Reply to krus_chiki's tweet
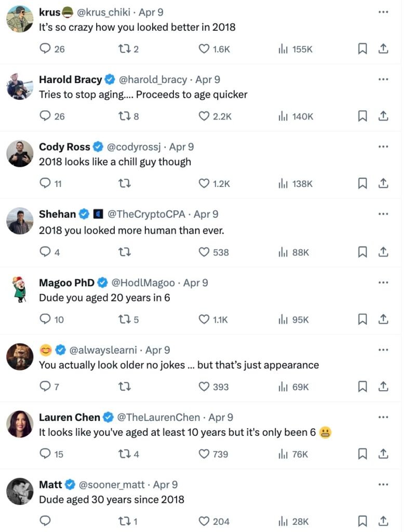The image size is (415, 532). tap(46, 49)
